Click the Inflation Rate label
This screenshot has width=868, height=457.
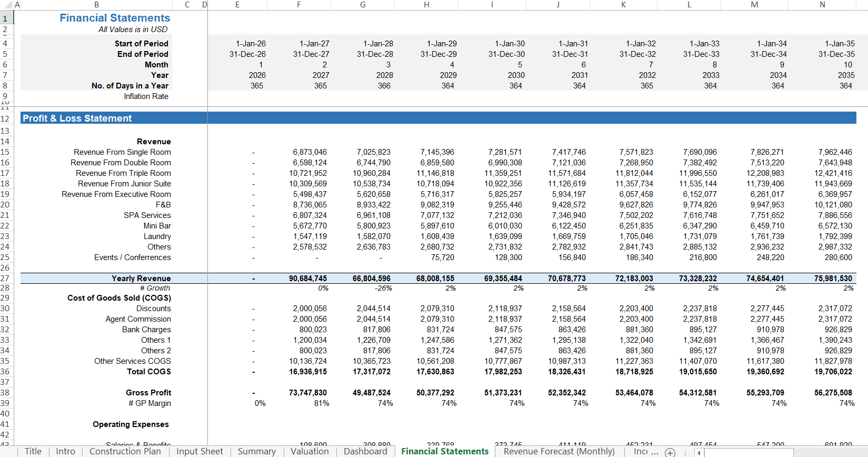point(146,96)
